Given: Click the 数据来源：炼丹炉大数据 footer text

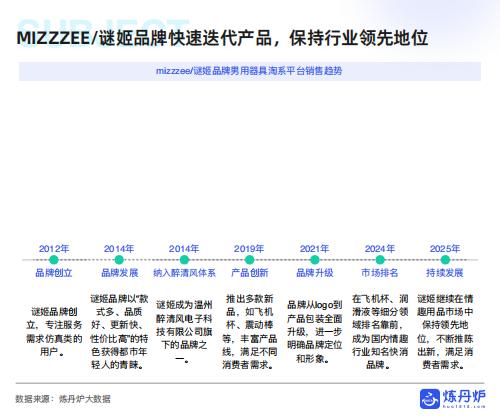Looking at the screenshot, I should tap(63, 399).
